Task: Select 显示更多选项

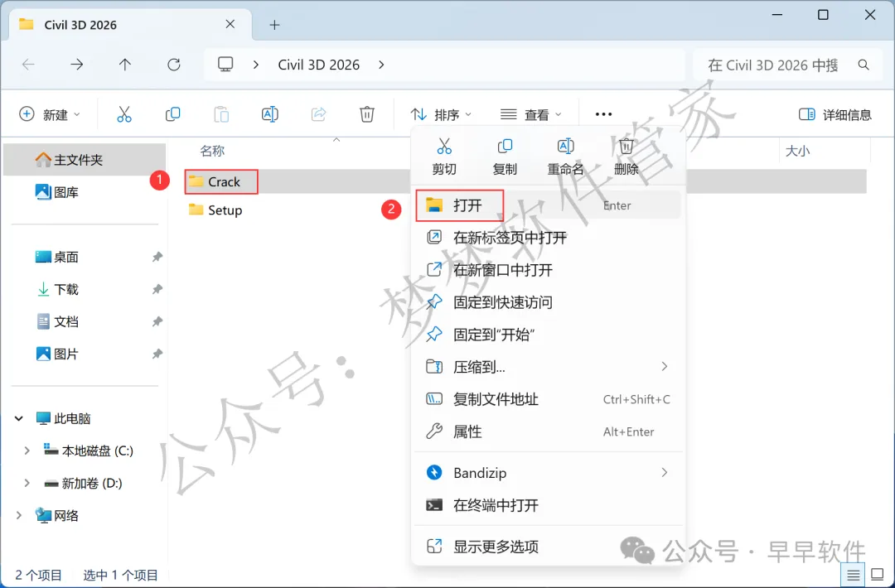Action: pos(548,547)
